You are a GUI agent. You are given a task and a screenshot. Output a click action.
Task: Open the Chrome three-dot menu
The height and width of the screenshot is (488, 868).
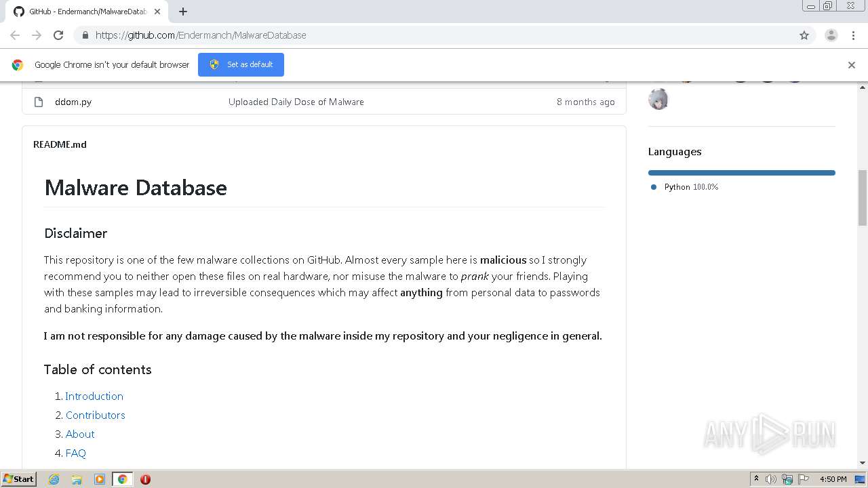[853, 35]
